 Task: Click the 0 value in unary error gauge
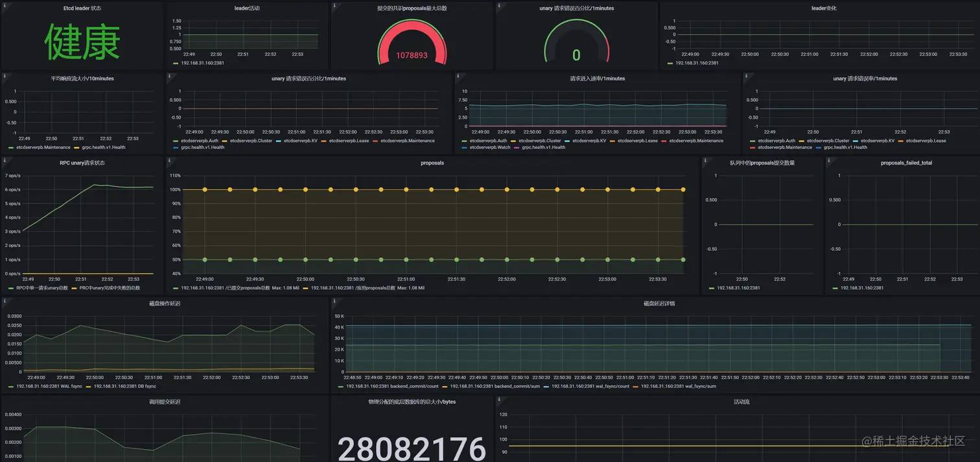tap(576, 55)
